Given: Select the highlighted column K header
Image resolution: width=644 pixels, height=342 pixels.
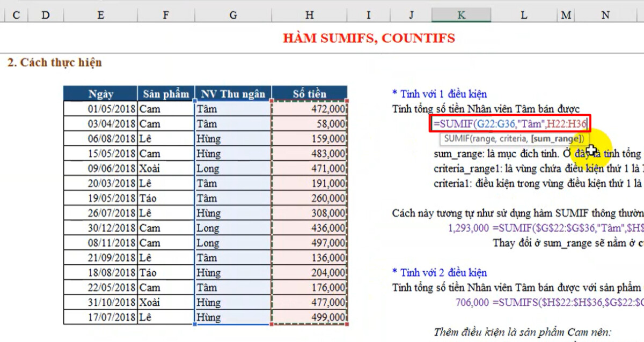Looking at the screenshot, I should tap(461, 15).
